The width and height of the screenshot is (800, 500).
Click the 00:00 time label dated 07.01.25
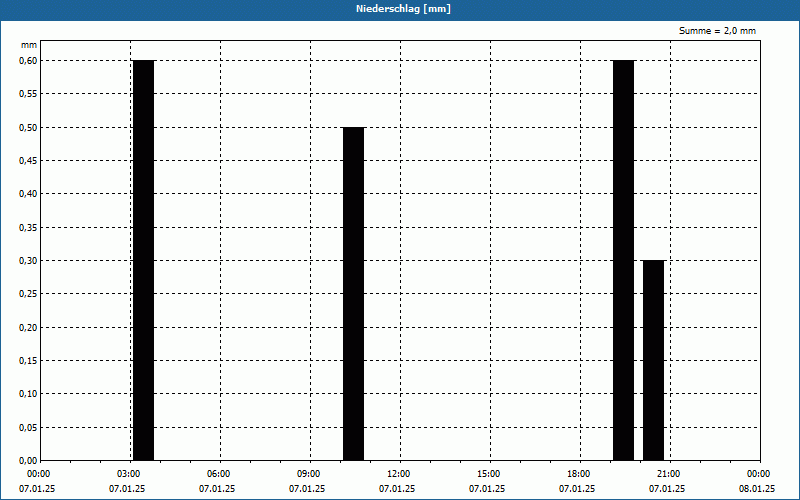click(x=37, y=474)
